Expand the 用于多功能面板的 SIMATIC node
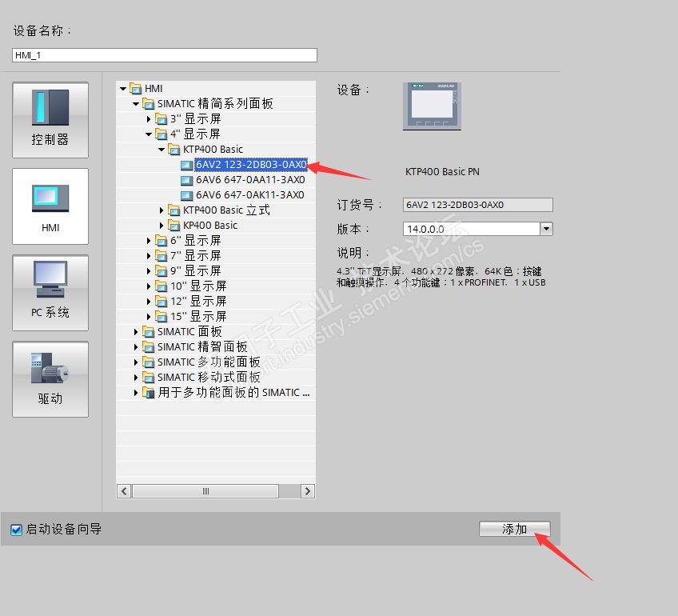 click(x=136, y=393)
